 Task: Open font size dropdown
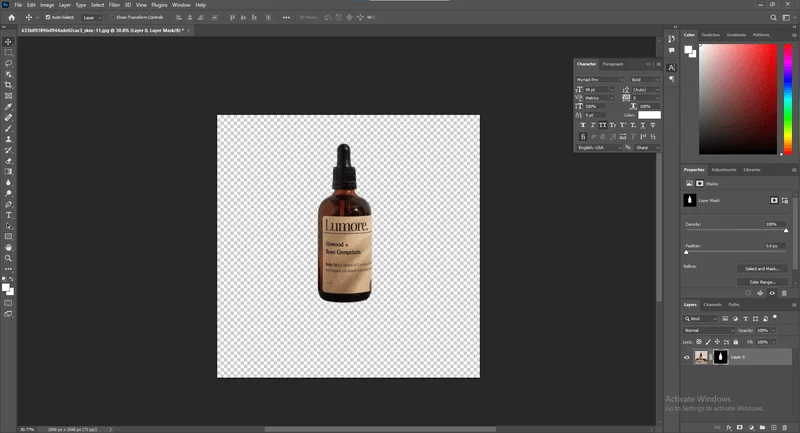pyautogui.click(x=612, y=90)
